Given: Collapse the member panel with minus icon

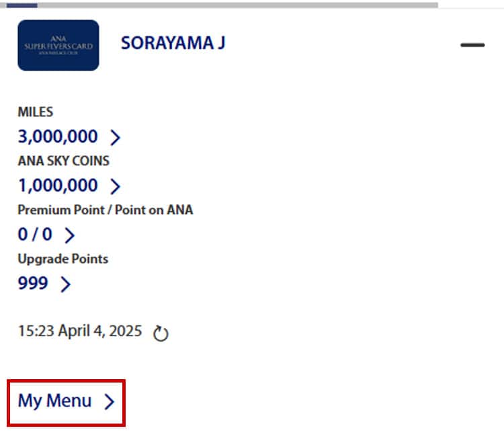Looking at the screenshot, I should pyautogui.click(x=472, y=45).
